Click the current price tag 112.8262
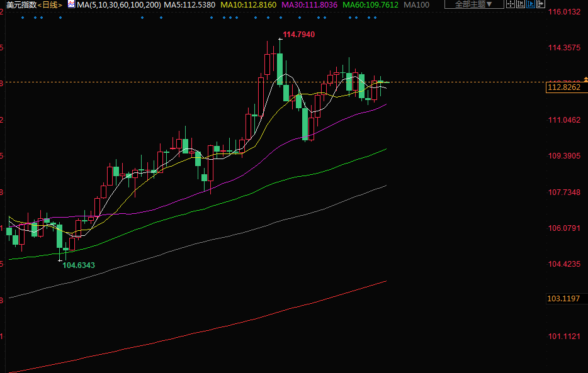Image resolution: width=588 pixels, height=373 pixels. [563, 87]
